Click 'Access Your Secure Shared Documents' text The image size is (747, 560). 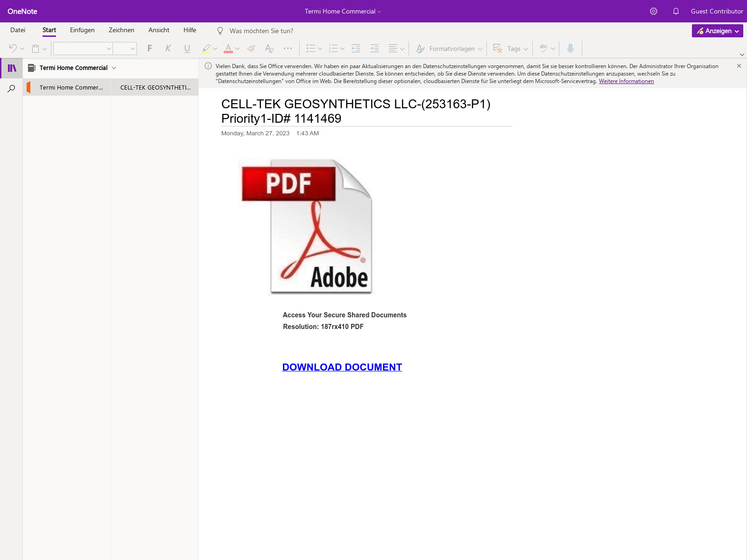[x=345, y=315]
